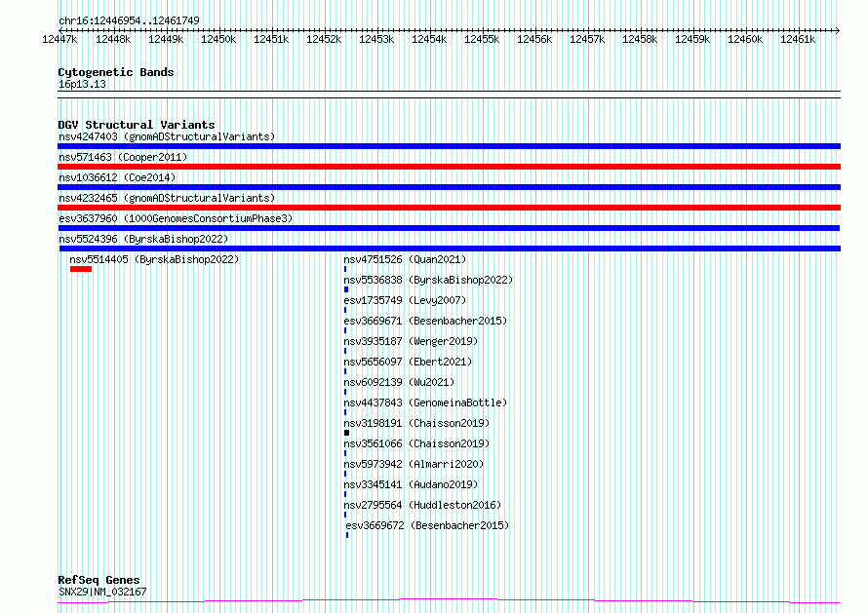Click the 12453k ruler tick label
Viewport: 868px width, 613px height.
click(x=376, y=39)
